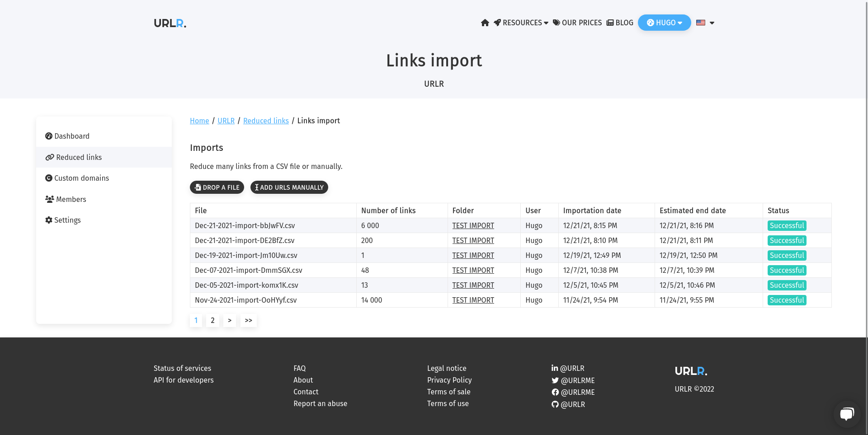Expand the Resources dropdown menu
Screen dimensions: 868x435
click(521, 23)
